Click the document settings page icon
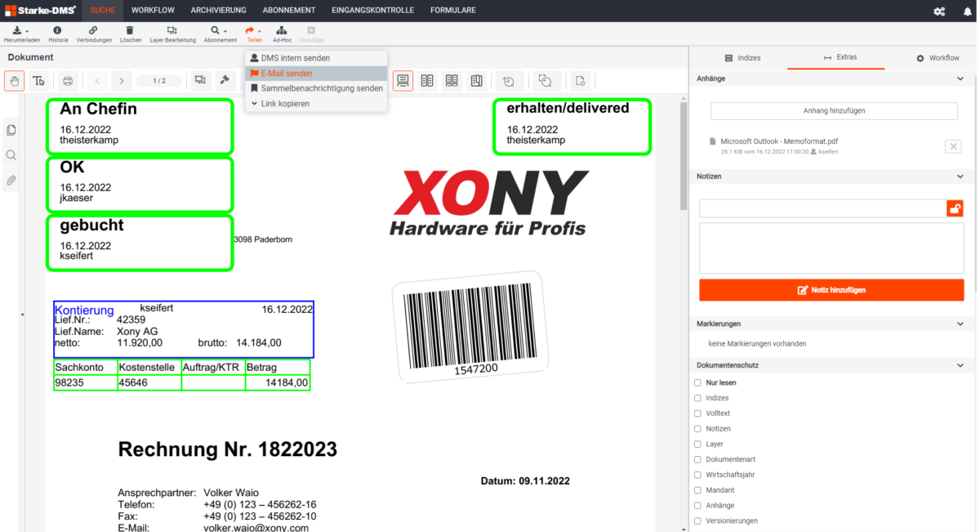The image size is (980, 532). tap(580, 81)
